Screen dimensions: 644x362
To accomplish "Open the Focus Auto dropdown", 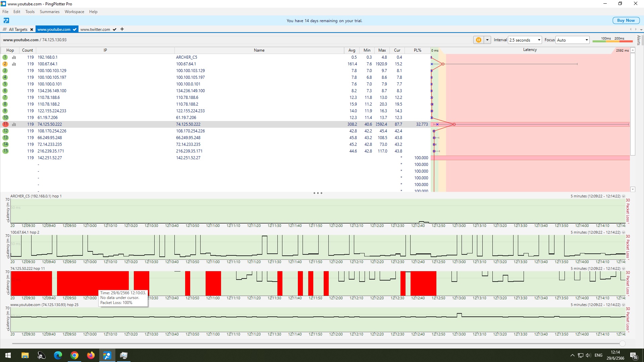I will pyautogui.click(x=573, y=40).
